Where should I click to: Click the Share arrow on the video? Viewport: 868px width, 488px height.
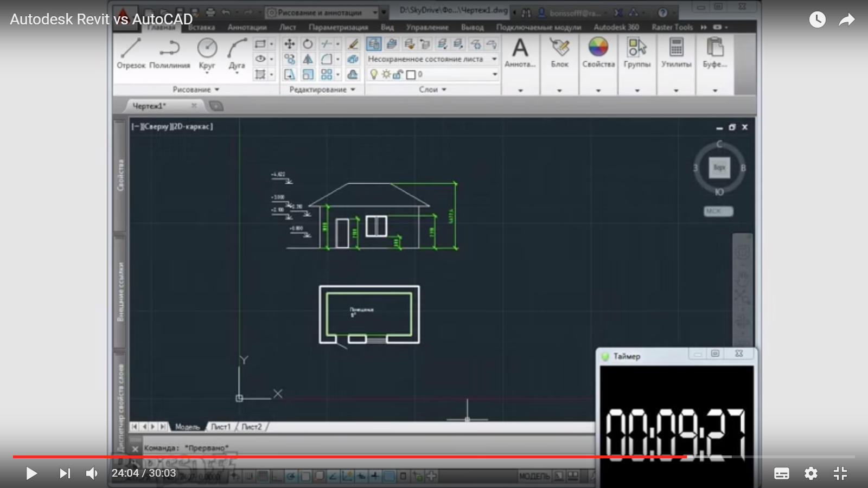pyautogui.click(x=847, y=20)
